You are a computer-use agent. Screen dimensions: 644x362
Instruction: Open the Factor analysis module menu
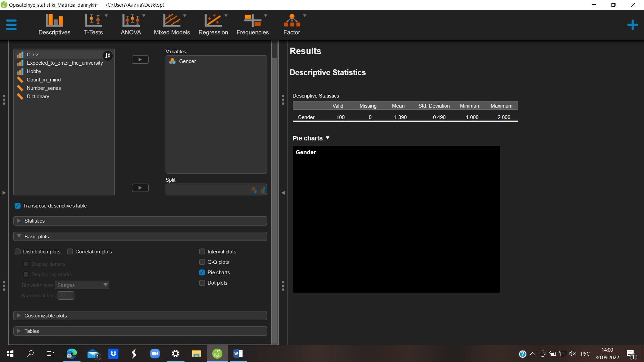click(x=292, y=24)
